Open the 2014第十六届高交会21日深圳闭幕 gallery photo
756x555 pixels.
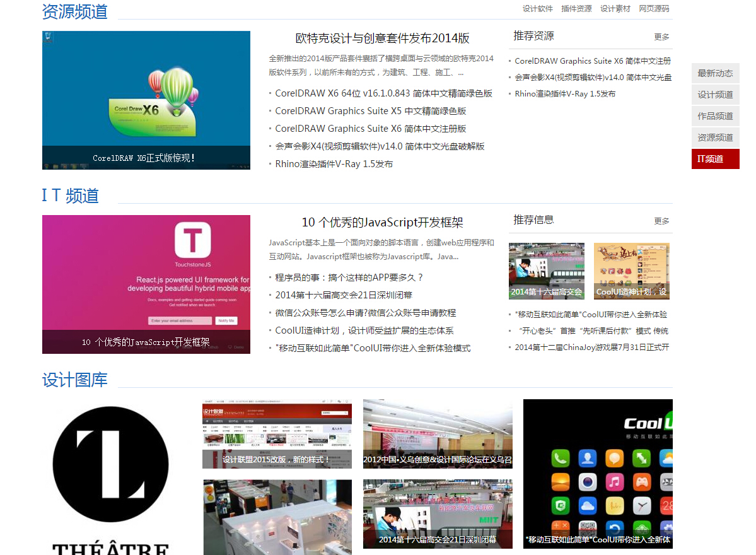(438, 514)
